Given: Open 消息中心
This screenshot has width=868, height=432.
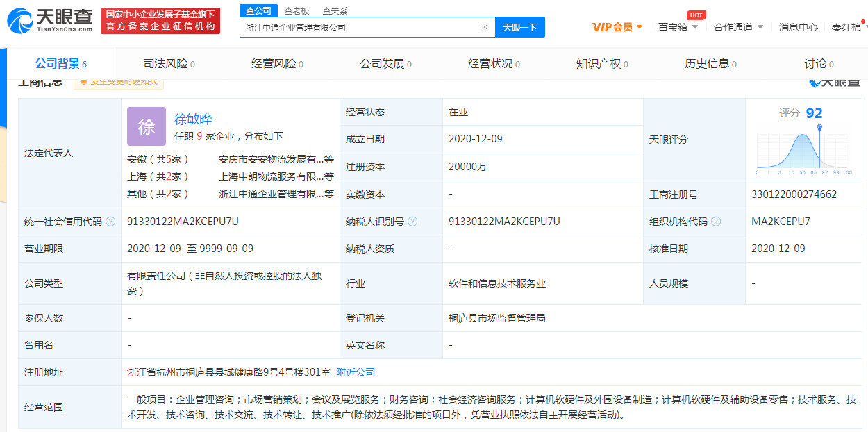Looking at the screenshot, I should [798, 27].
